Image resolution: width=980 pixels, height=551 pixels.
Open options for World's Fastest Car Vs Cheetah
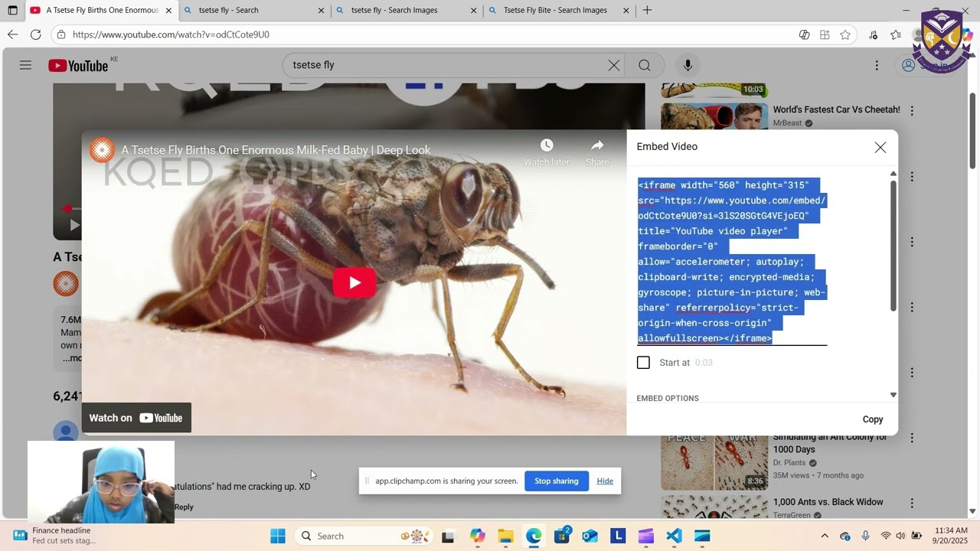tap(911, 111)
